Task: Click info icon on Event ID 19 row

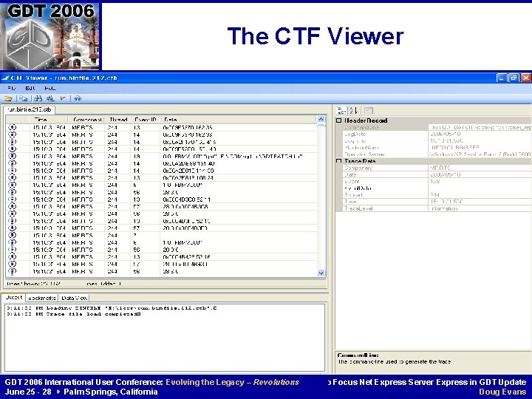Action: 13,156
